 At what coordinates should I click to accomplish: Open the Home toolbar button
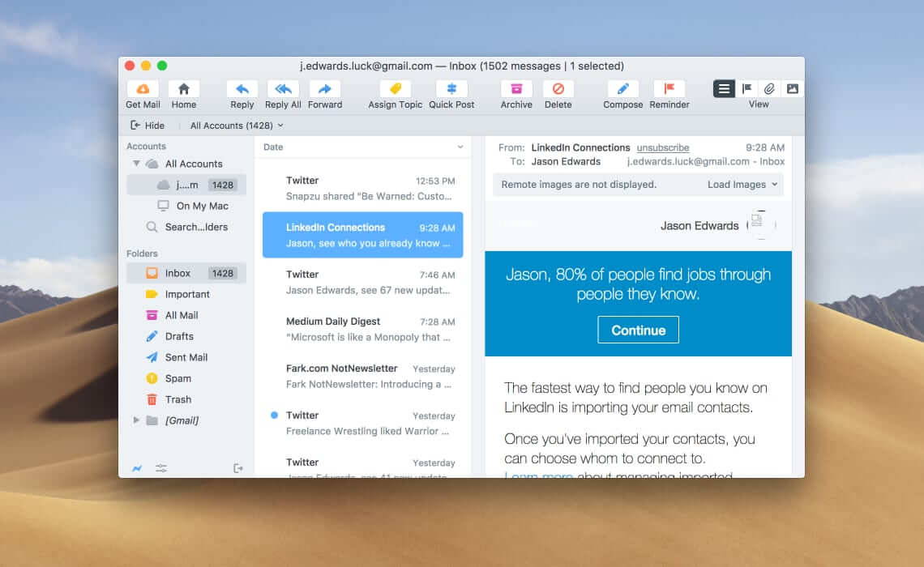click(184, 89)
